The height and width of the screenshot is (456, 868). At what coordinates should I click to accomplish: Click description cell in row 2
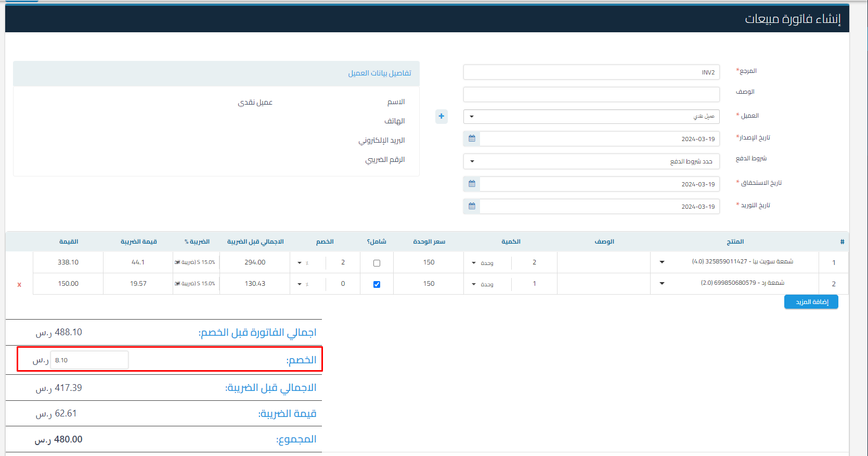[604, 284]
